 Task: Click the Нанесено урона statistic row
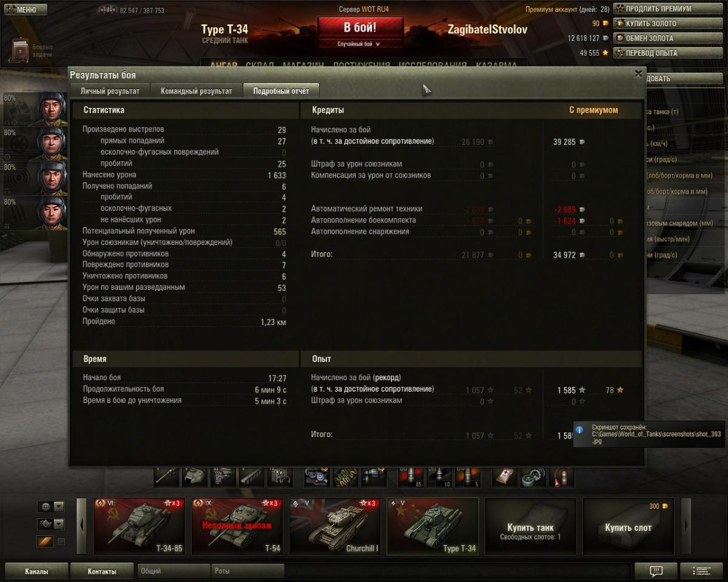point(184,175)
